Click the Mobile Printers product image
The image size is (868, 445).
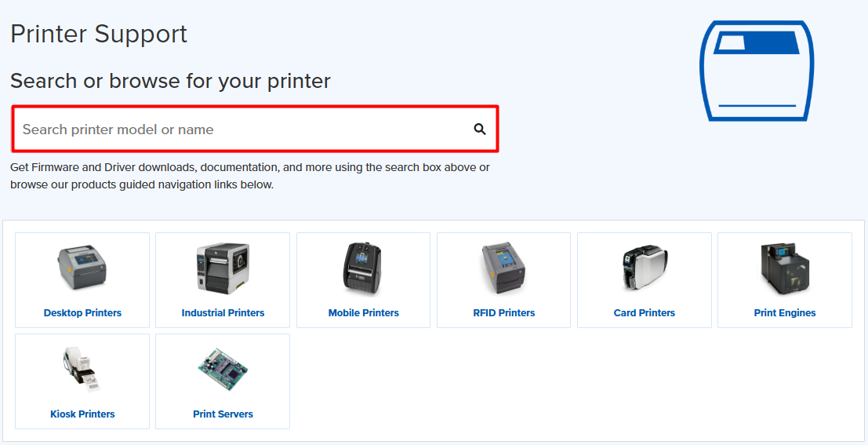tap(363, 268)
